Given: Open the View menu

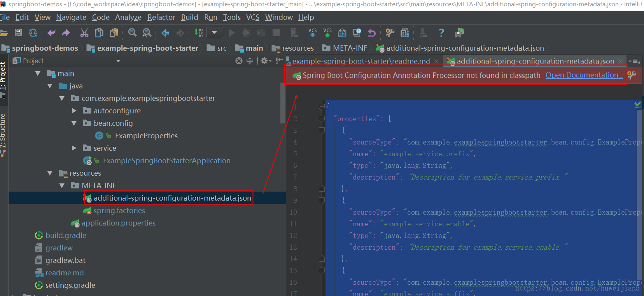Looking at the screenshot, I should (x=42, y=18).
